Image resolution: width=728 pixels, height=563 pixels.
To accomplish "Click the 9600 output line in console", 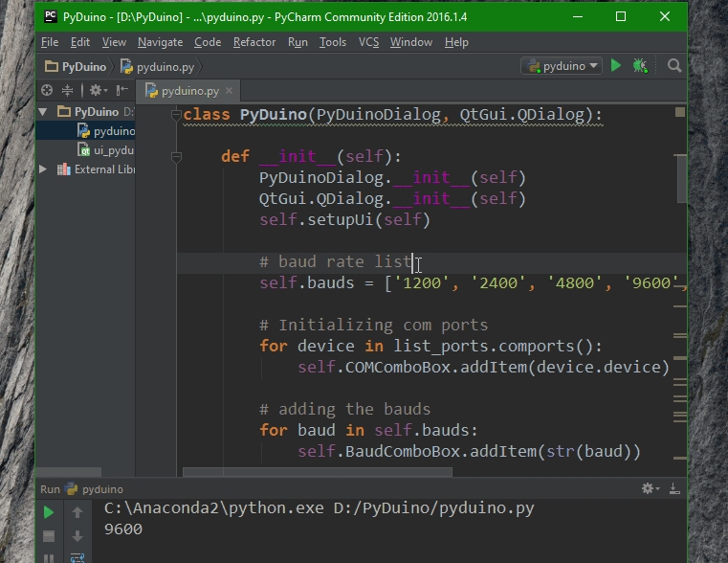I will (x=123, y=529).
